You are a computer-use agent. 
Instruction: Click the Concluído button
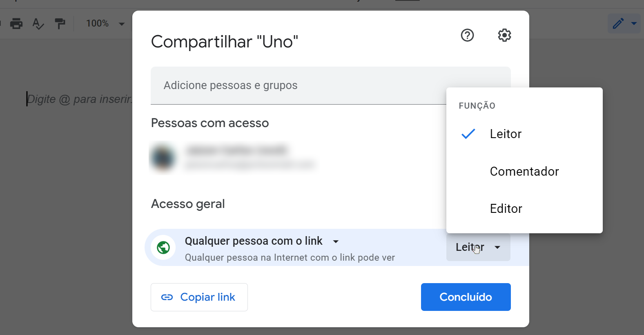[466, 297]
